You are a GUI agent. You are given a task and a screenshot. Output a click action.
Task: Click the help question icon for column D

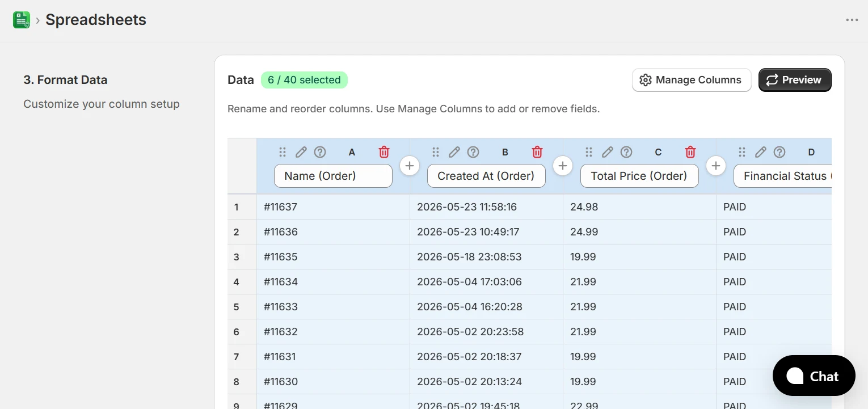tap(779, 152)
